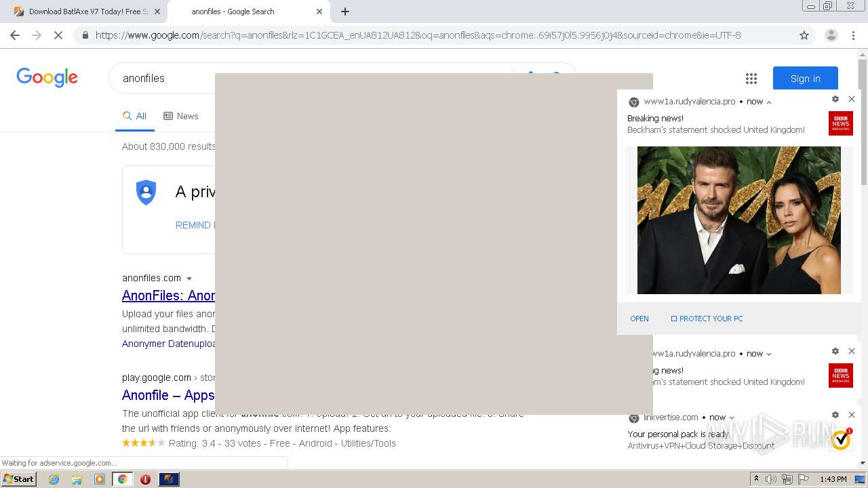Open a new browser tab

click(345, 12)
